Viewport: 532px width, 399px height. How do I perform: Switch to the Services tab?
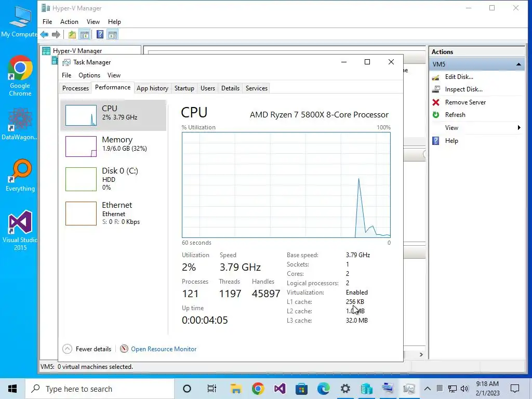coord(257,88)
